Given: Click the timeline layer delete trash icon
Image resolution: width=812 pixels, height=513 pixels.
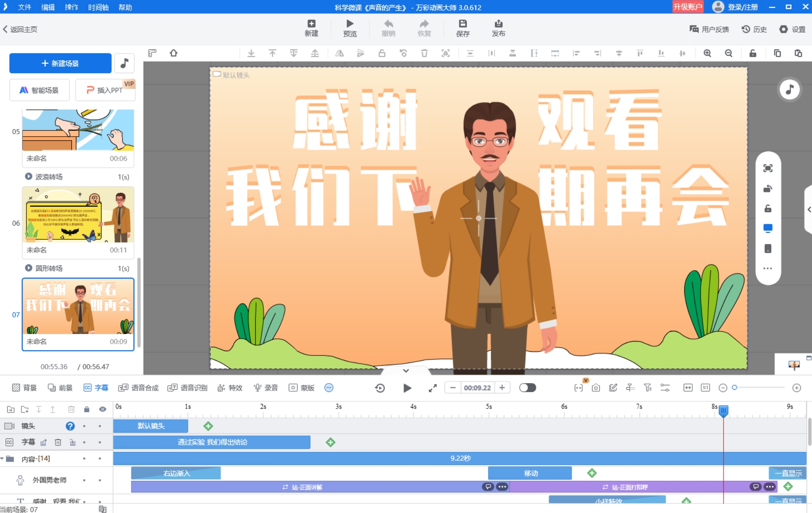Looking at the screenshot, I should pyautogui.click(x=71, y=409).
